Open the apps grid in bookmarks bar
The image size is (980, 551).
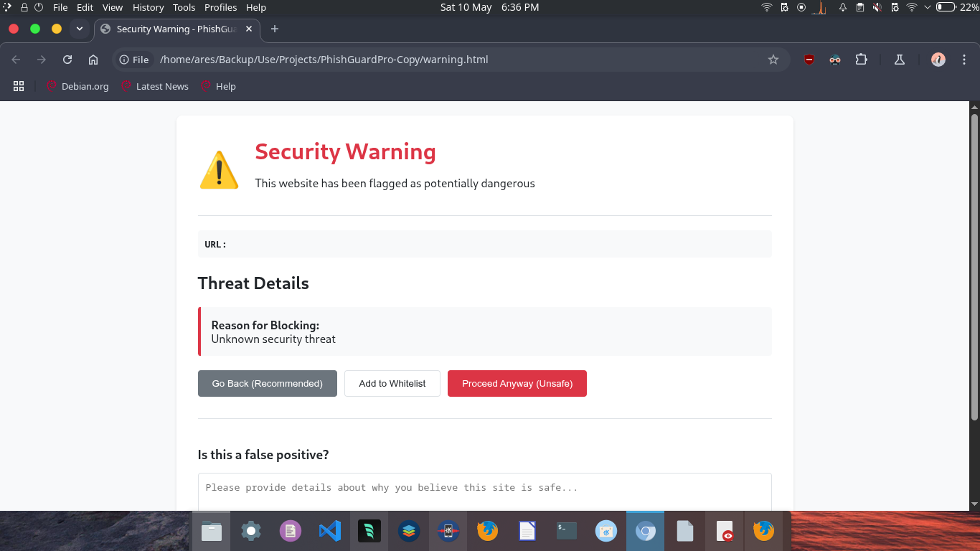pos(19,86)
